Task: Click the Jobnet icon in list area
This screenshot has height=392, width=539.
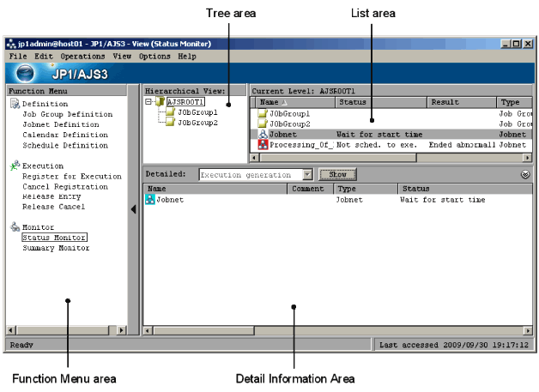Action: click(x=263, y=134)
